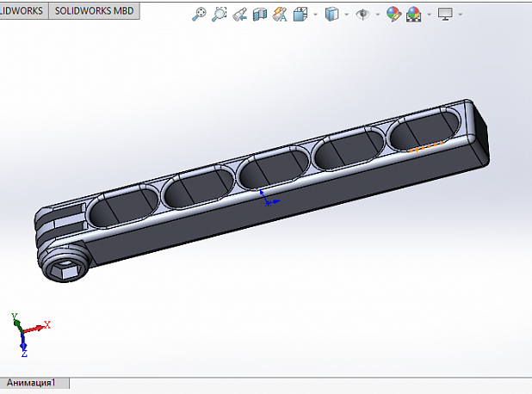This screenshot has width=532, height=394.
Task: Expand the View Orientation dropdown arrow
Action: pos(315,15)
